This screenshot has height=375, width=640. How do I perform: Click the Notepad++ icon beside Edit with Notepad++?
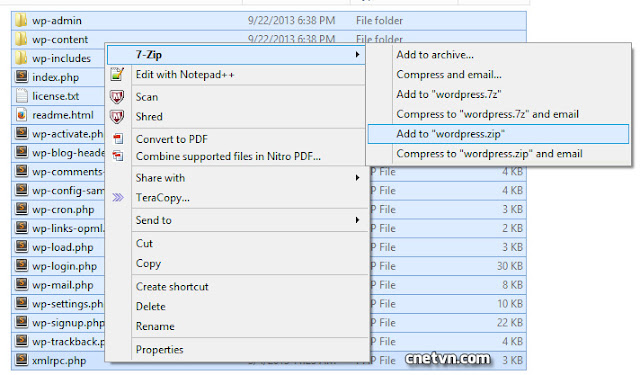click(x=117, y=74)
